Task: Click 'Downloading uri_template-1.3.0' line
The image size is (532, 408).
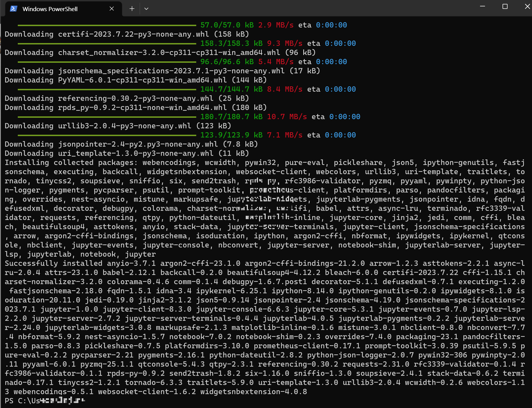Action: 127,153
